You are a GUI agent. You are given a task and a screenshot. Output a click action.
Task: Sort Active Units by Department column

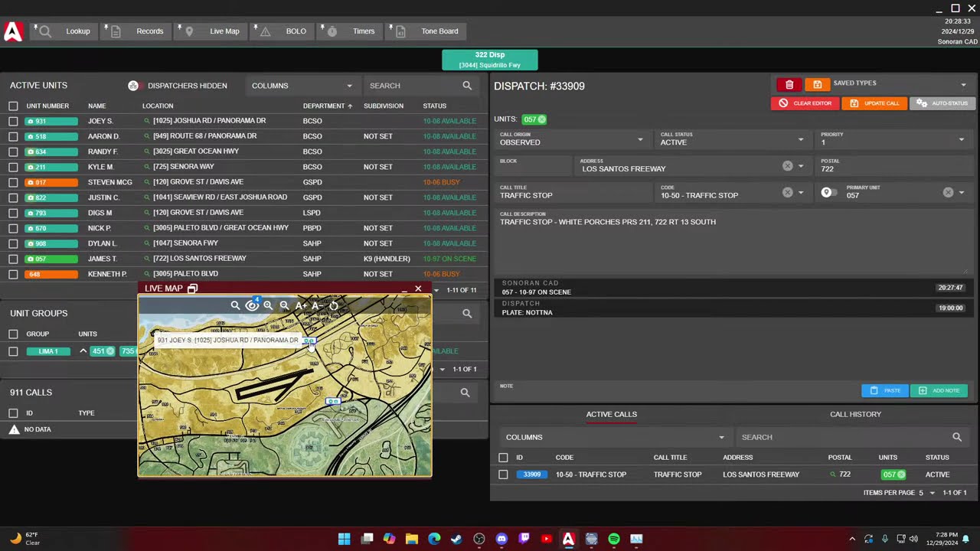click(328, 106)
